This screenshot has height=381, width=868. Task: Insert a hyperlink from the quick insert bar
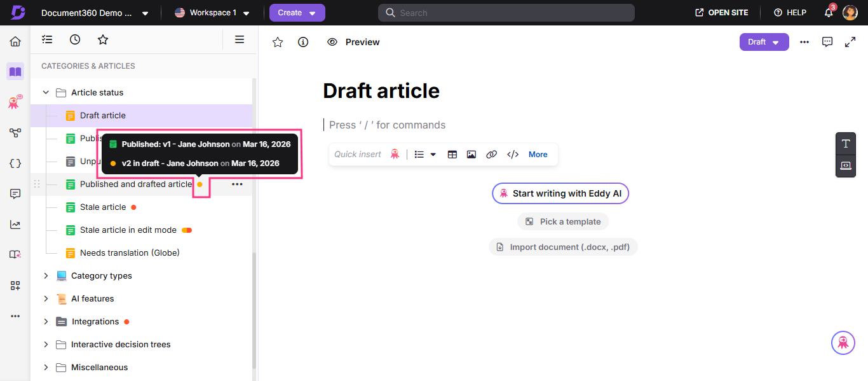coord(491,154)
